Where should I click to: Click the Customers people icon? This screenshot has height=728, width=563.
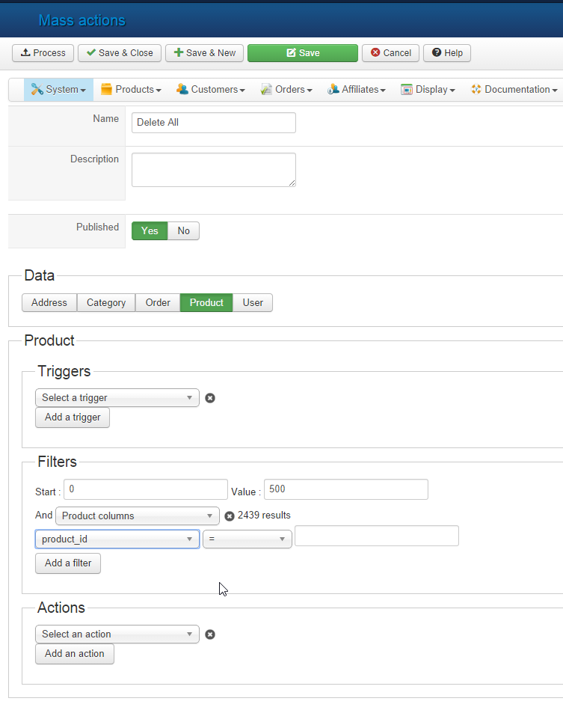(182, 90)
